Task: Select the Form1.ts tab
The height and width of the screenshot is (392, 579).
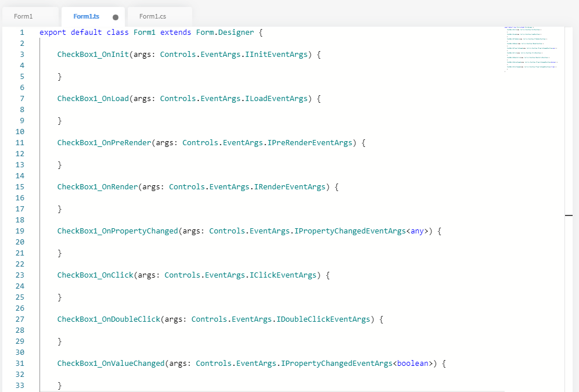Action: tap(86, 16)
